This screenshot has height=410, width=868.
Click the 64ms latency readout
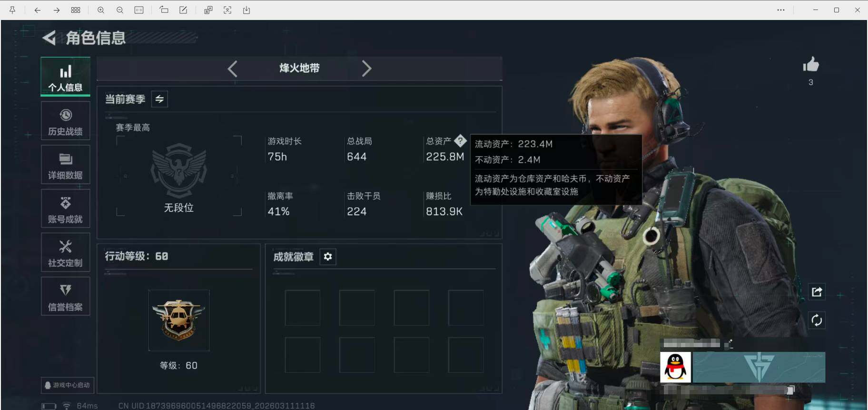[x=88, y=406]
